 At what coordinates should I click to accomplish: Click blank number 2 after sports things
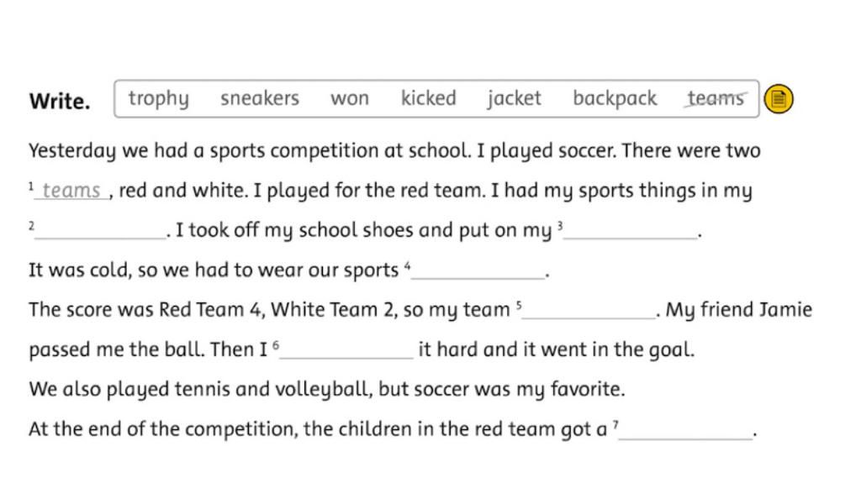[x=100, y=230]
